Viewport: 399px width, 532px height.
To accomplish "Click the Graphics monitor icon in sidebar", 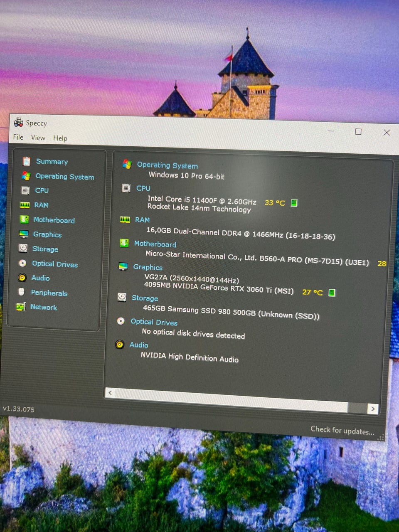I will (x=24, y=234).
